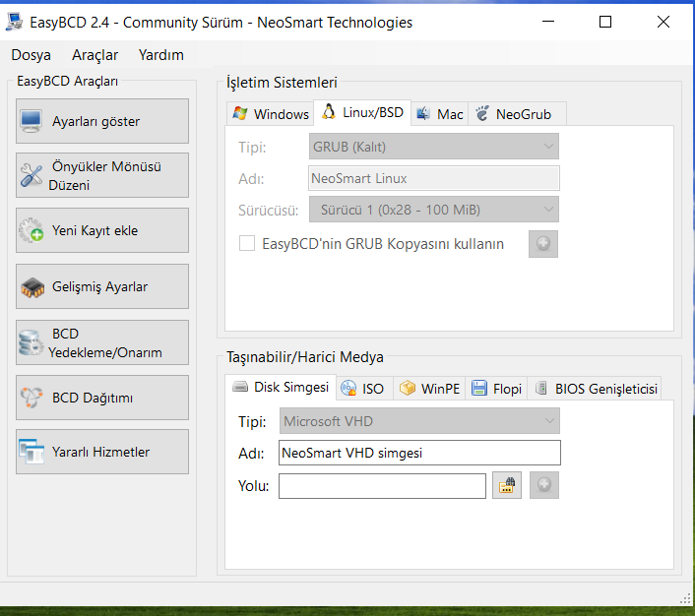Switch to the BIOS Genişleticisi tab
Screen dimensions: 695x616
click(x=595, y=389)
